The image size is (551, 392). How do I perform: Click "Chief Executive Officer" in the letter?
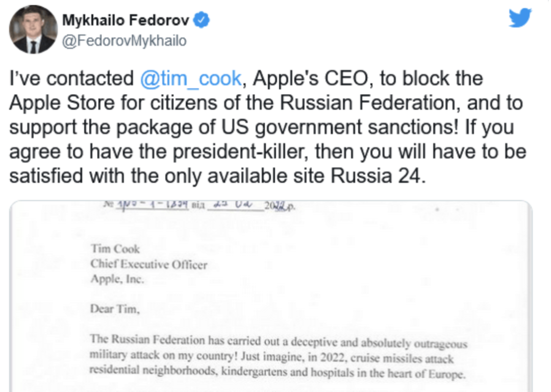(x=149, y=264)
